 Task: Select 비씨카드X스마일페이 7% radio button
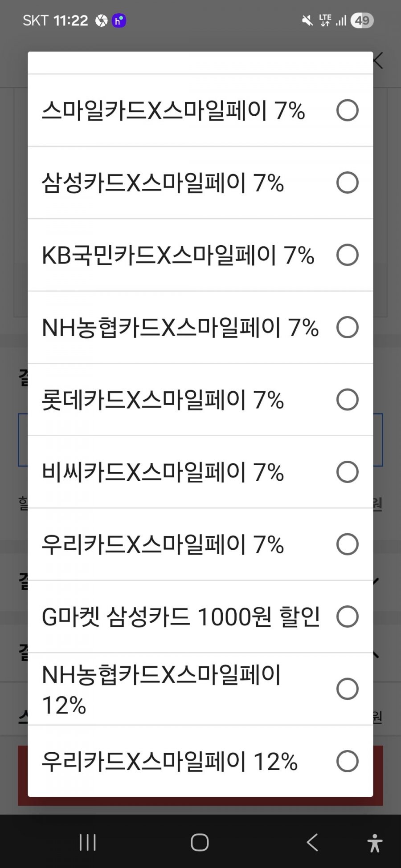pyautogui.click(x=347, y=472)
